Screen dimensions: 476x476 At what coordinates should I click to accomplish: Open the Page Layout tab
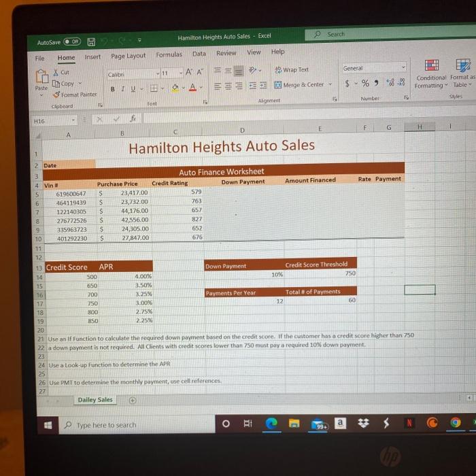(x=128, y=56)
